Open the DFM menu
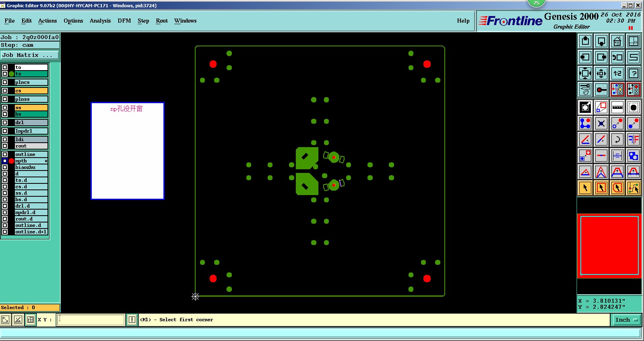 tap(124, 21)
